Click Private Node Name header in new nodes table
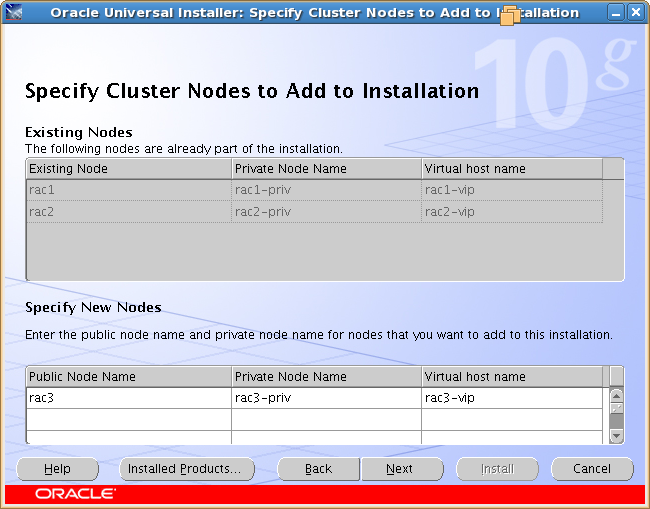The image size is (650, 509). tap(326, 376)
